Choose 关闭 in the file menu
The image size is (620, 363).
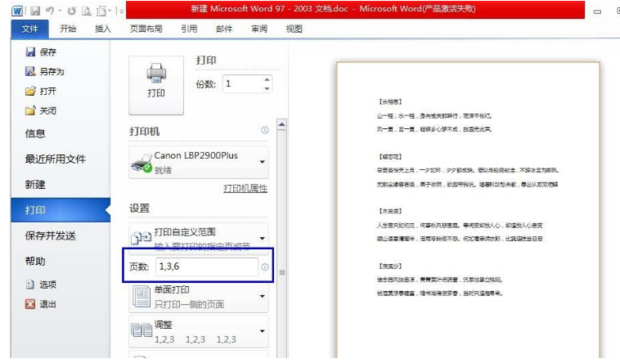pos(41,111)
